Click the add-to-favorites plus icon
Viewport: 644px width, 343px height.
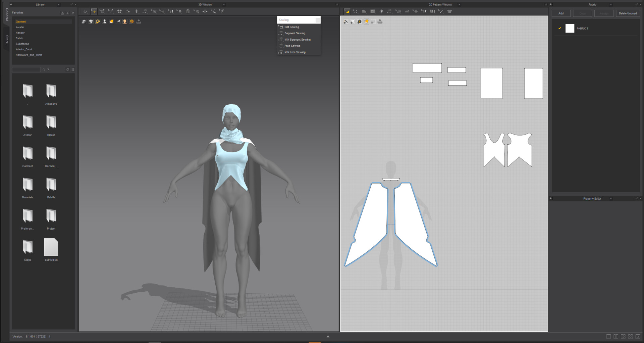(x=67, y=13)
